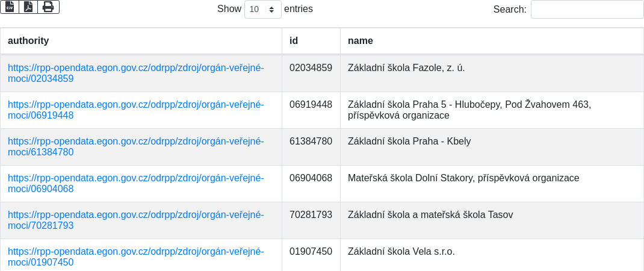
Task: Open authority link ending in 06919448
Action: [135, 110]
